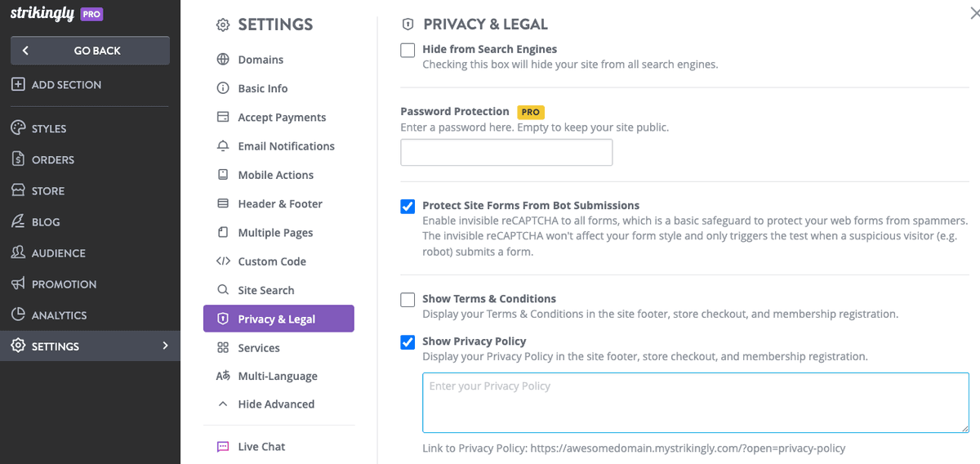
Task: Check the Show Terms & Conditions box
Action: 408,300
